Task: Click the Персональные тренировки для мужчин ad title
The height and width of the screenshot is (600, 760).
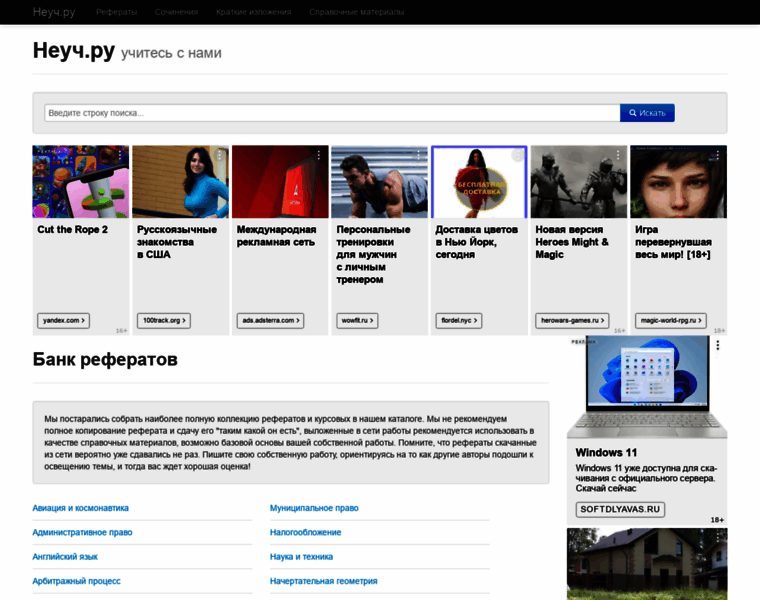Action: (373, 254)
